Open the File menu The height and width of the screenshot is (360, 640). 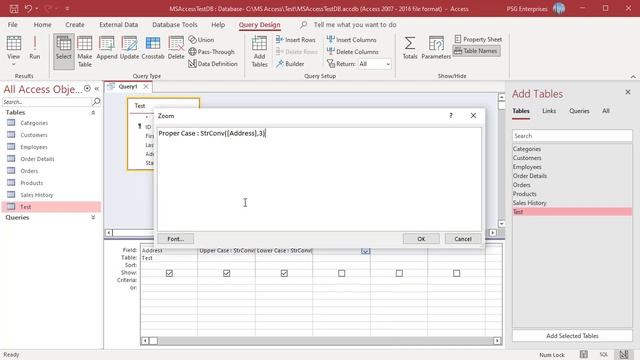click(x=13, y=24)
